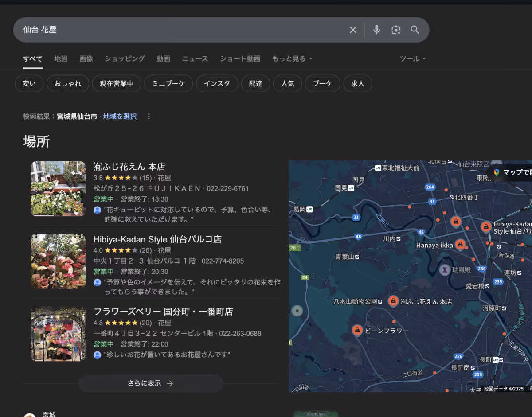The height and width of the screenshot is (417, 532).
Task: Click the 営業終了: 22:00 hours text
Action: pyautogui.click(x=145, y=344)
